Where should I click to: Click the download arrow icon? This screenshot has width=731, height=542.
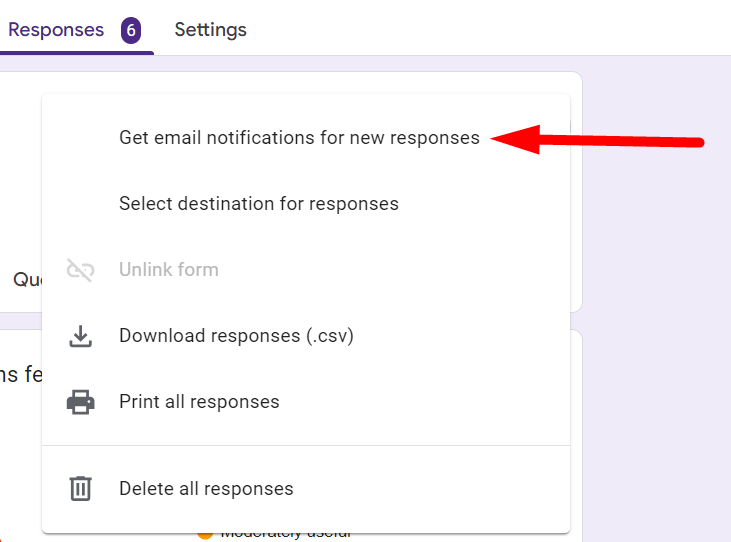coord(81,336)
